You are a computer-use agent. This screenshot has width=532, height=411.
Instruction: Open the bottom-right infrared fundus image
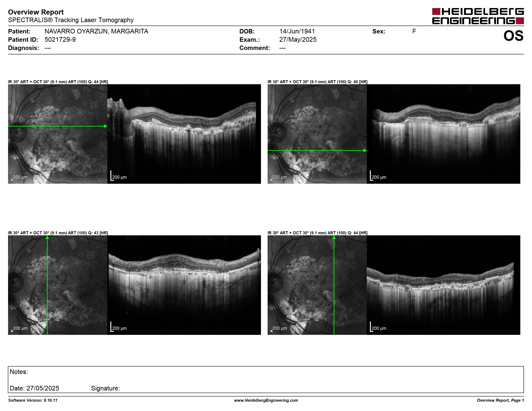pyautogui.click(x=317, y=285)
